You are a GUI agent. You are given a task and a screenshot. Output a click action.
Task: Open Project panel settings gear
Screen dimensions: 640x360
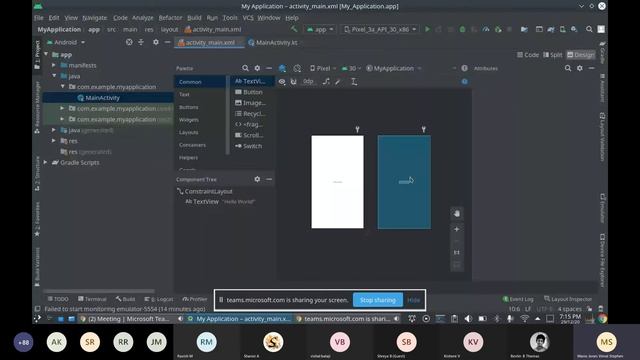(x=156, y=42)
